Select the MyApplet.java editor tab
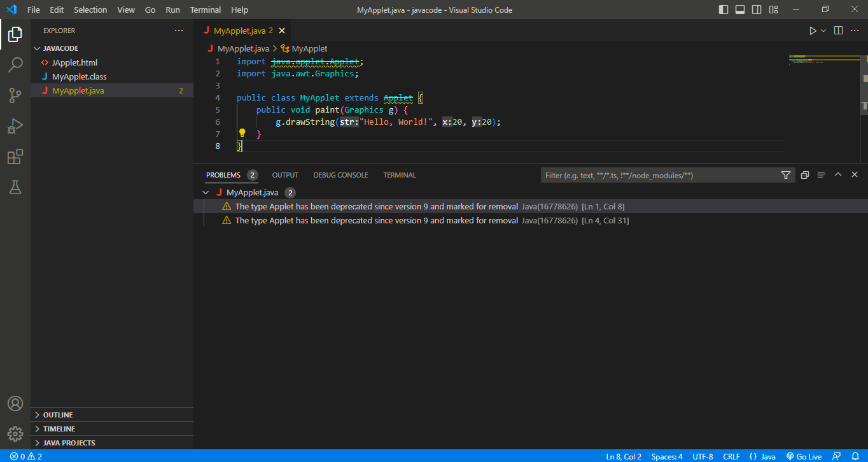Image resolution: width=868 pixels, height=462 pixels. click(242, 31)
